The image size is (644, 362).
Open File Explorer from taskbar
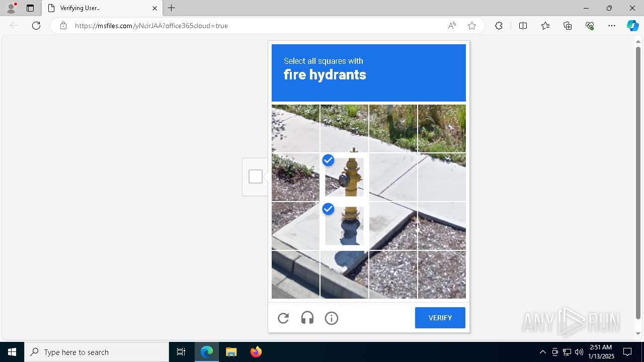(231, 352)
